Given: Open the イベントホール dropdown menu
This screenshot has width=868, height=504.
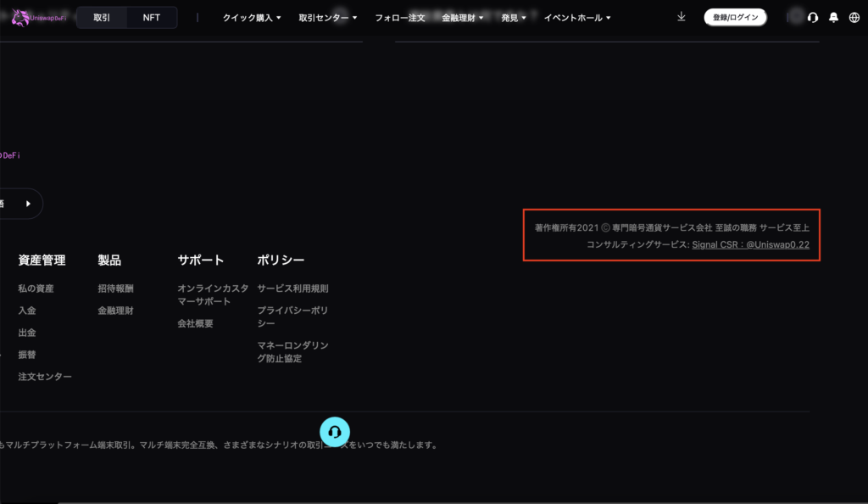Looking at the screenshot, I should click(x=576, y=18).
